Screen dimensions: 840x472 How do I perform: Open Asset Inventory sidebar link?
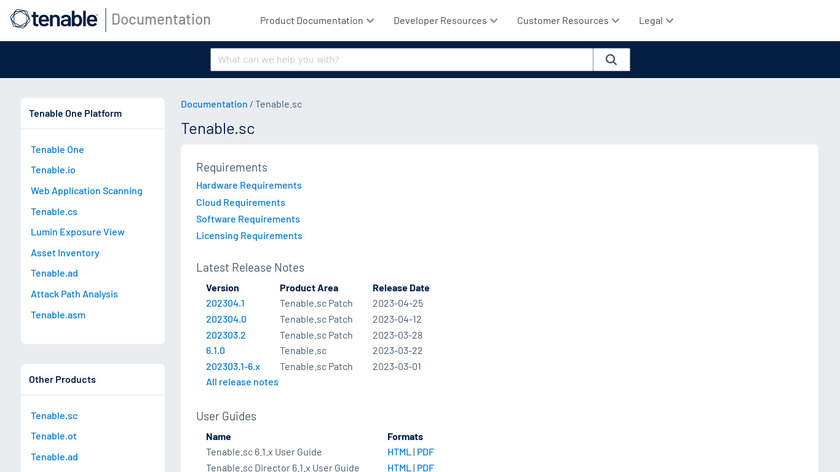[65, 253]
